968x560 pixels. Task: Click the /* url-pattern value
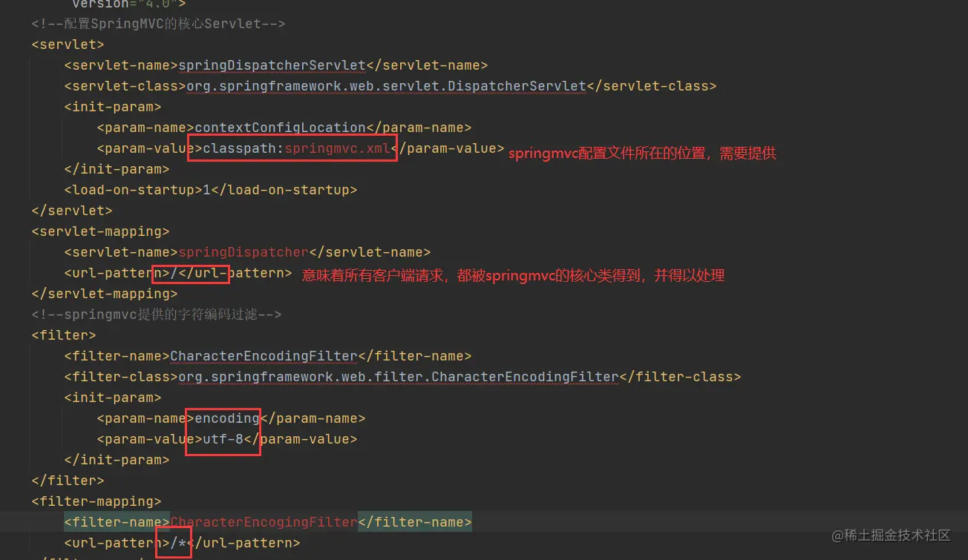coord(178,543)
